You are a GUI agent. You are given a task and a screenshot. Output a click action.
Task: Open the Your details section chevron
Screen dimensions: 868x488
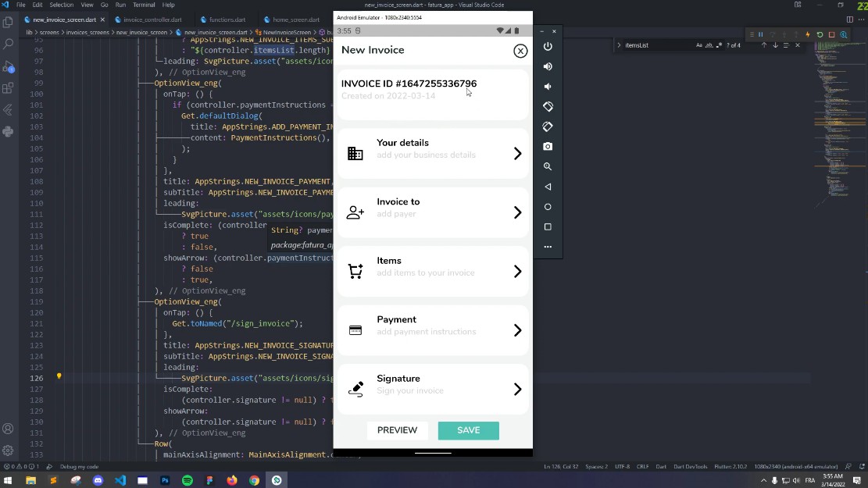tap(517, 153)
